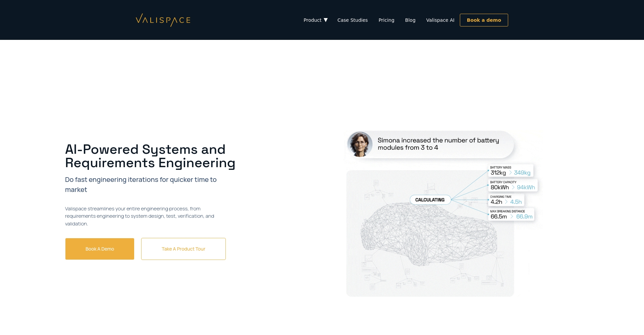Open the Case Studies page
Screen dimensions: 644x335
pos(353,20)
